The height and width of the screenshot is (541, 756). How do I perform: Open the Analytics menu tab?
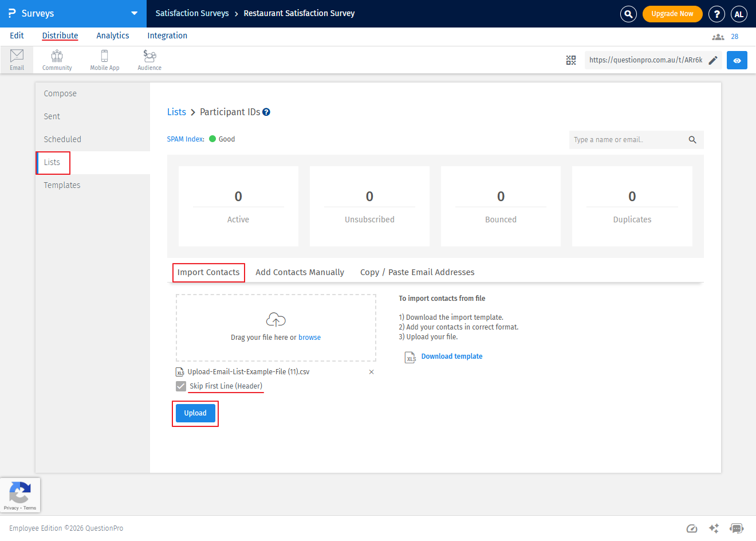click(113, 36)
